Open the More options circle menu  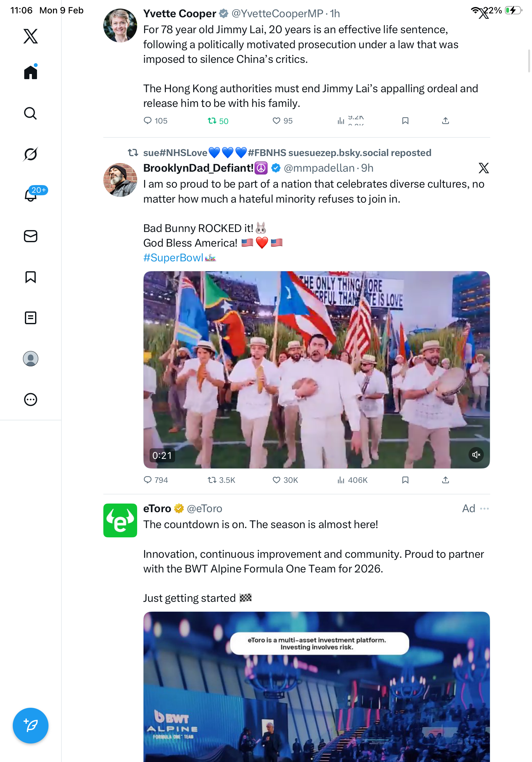point(31,399)
